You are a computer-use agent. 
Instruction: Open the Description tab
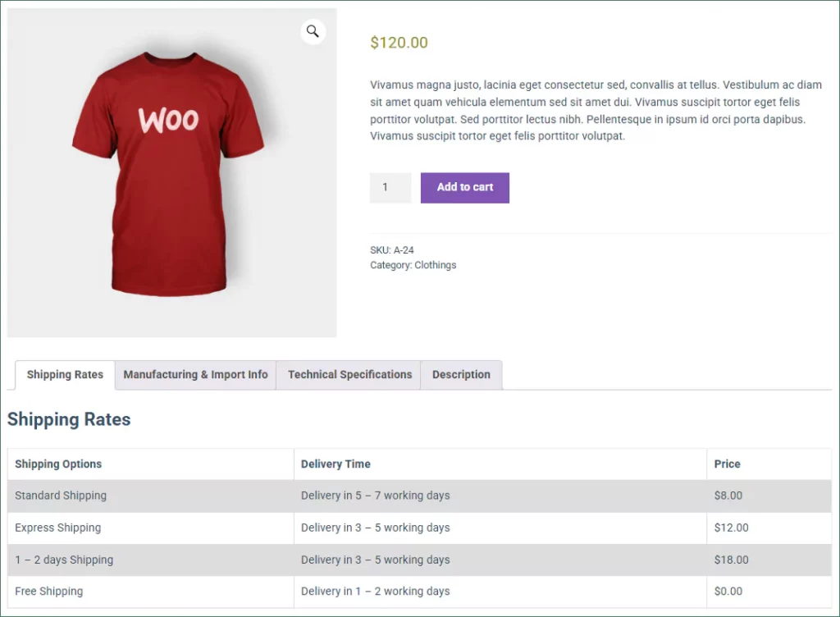pyautogui.click(x=461, y=375)
